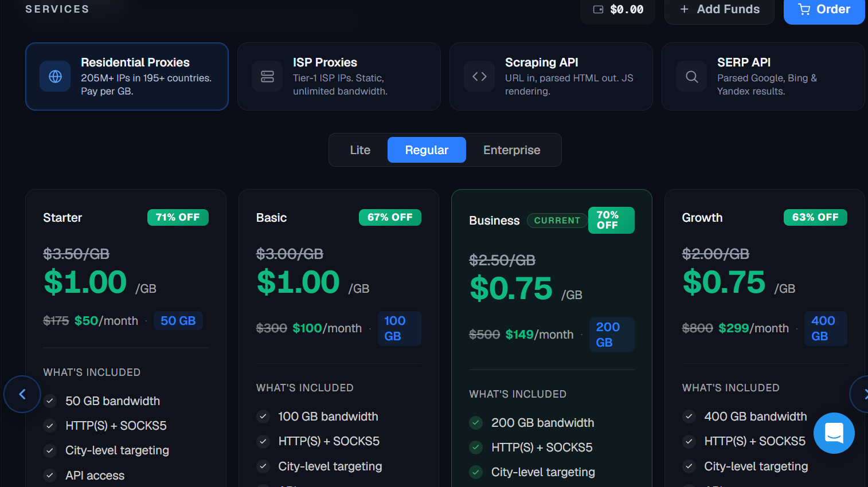Viewport: 868px width, 487px height.
Task: Click the Starter plan title
Action: (62, 218)
